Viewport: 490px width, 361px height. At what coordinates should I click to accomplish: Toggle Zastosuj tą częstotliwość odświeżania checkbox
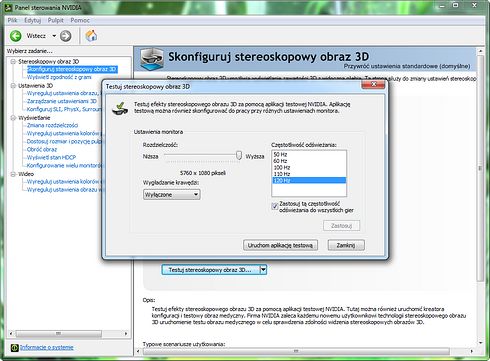275,206
